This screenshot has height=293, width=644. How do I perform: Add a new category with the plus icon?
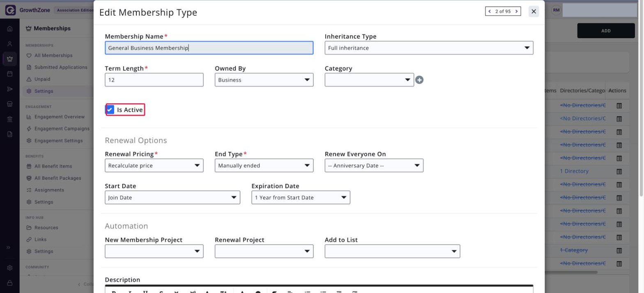point(419,80)
